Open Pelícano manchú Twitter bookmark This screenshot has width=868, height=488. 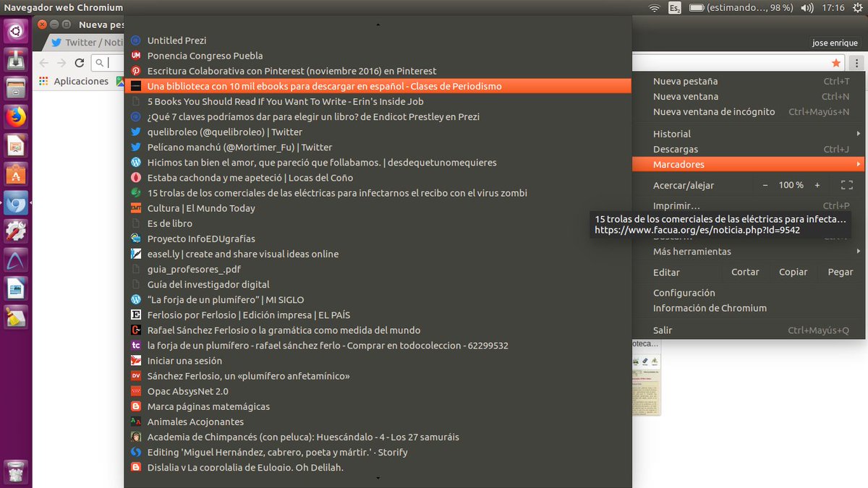(x=378, y=147)
